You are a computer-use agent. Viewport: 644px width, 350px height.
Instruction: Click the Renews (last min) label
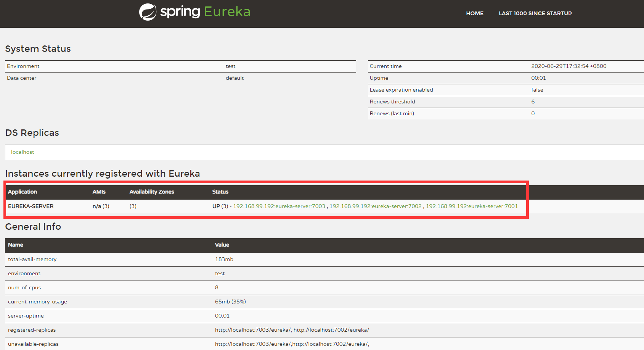point(392,113)
